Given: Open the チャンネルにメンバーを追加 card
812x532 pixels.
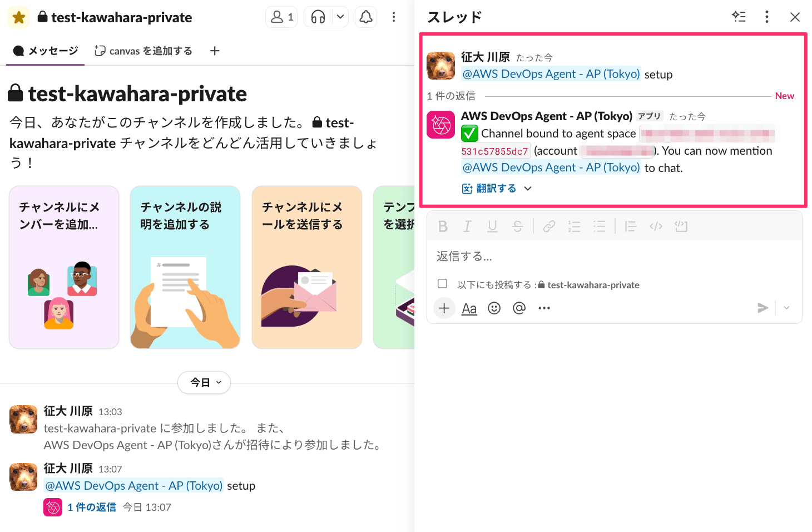Looking at the screenshot, I should 64,268.
